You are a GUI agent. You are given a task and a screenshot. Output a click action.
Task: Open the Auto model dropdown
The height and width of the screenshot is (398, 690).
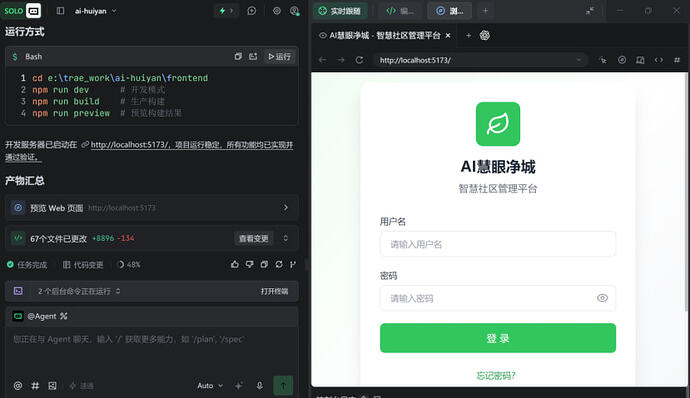click(209, 386)
